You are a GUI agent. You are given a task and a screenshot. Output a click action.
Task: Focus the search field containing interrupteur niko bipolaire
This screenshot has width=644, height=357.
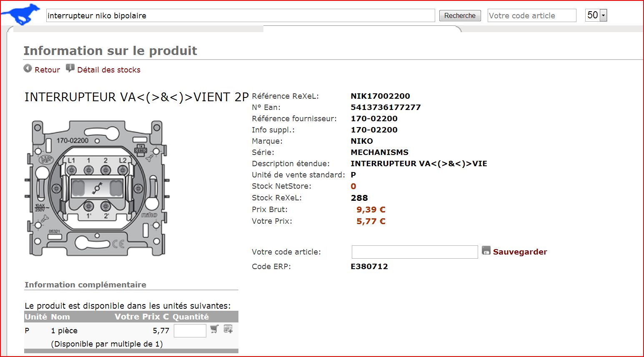pos(240,16)
